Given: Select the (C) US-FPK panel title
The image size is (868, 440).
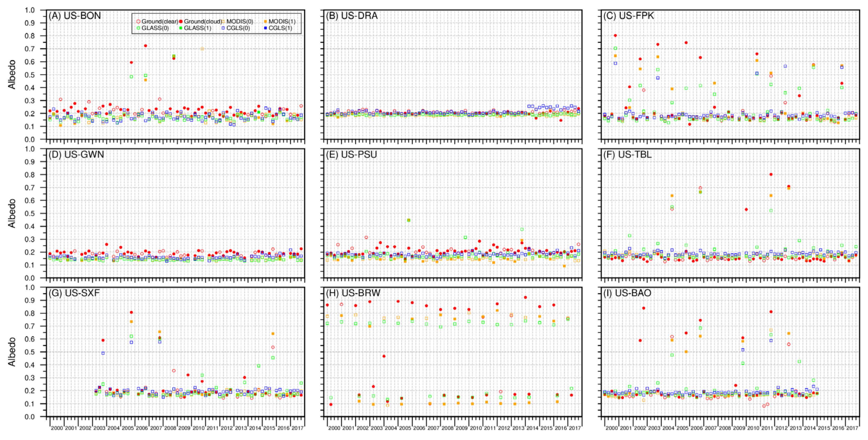Looking at the screenshot, I should click(629, 16).
